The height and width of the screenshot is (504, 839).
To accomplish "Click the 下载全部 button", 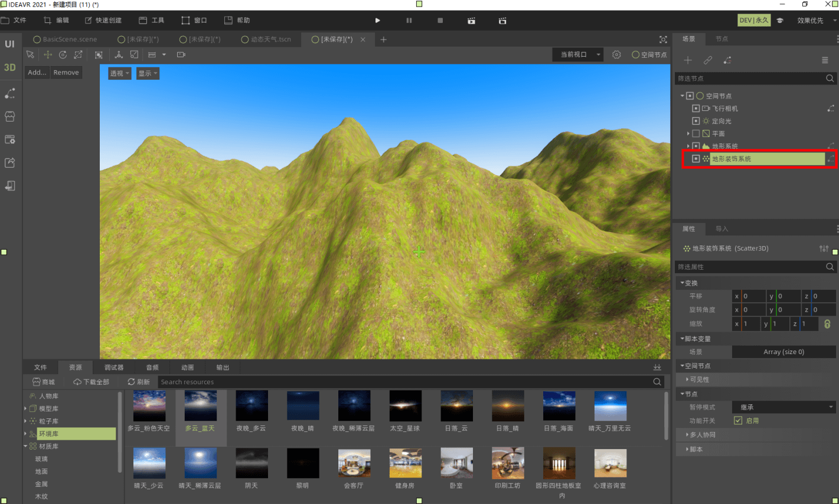I will click(92, 382).
